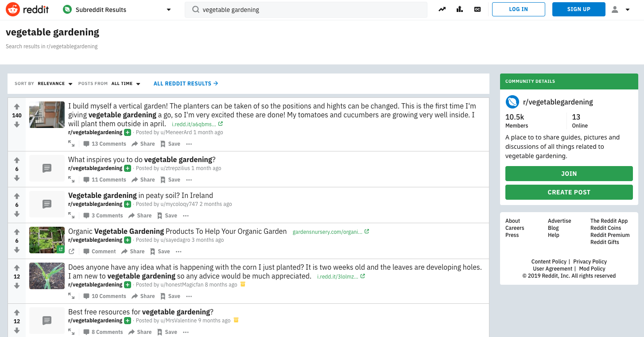Image resolution: width=644 pixels, height=337 pixels.
Task: Upvote the Organic Vegetable Gardening Products post
Action: click(17, 232)
